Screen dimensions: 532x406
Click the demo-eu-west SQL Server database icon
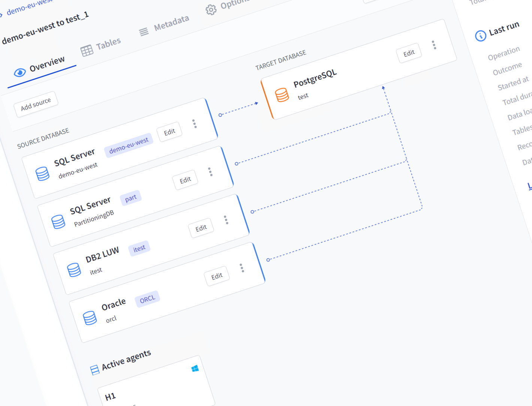point(42,174)
